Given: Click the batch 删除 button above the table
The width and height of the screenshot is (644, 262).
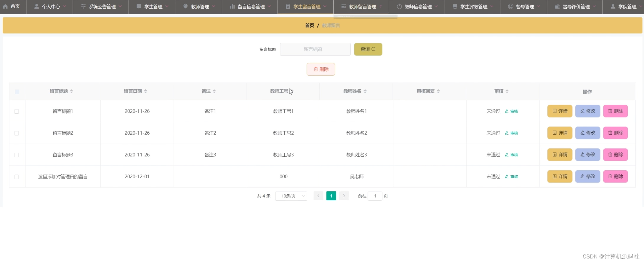Looking at the screenshot, I should tap(321, 69).
